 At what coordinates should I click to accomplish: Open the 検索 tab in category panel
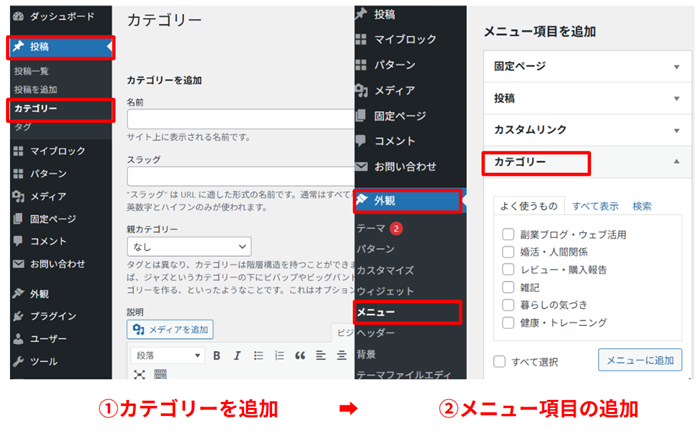pos(642,206)
